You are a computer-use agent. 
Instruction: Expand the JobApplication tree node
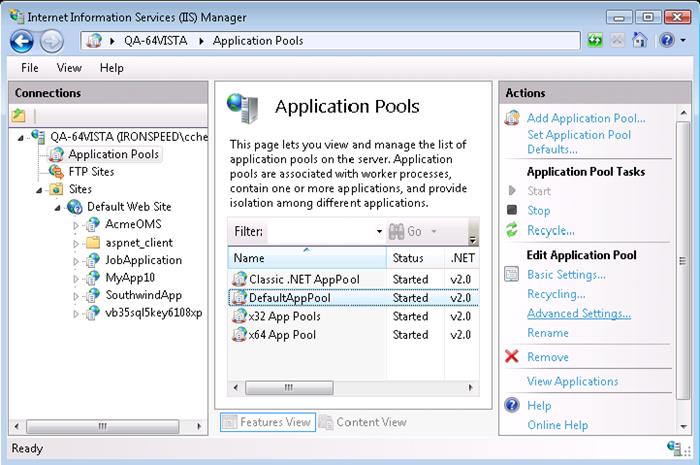[76, 261]
